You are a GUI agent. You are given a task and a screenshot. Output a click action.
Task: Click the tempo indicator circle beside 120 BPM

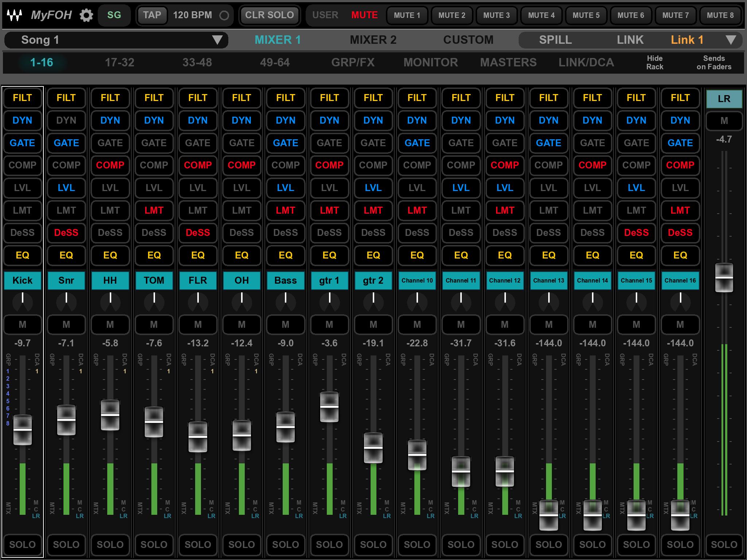(x=224, y=15)
